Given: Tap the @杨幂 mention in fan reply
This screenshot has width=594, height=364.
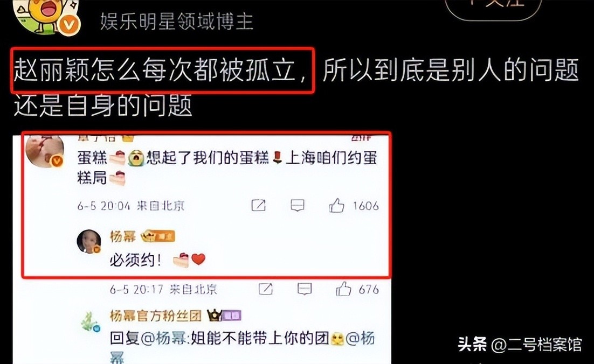Looking at the screenshot, I should coord(163,338).
